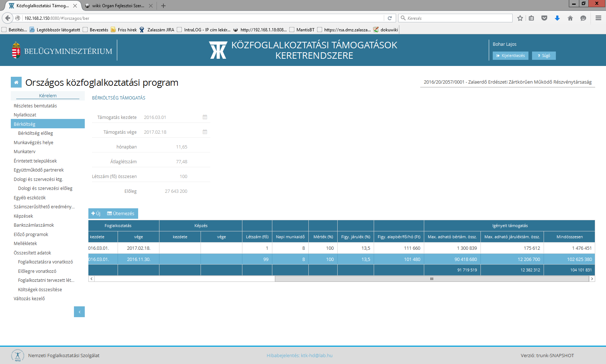
Task: Open calendar picker for Támogatás kezdete
Action: click(205, 117)
